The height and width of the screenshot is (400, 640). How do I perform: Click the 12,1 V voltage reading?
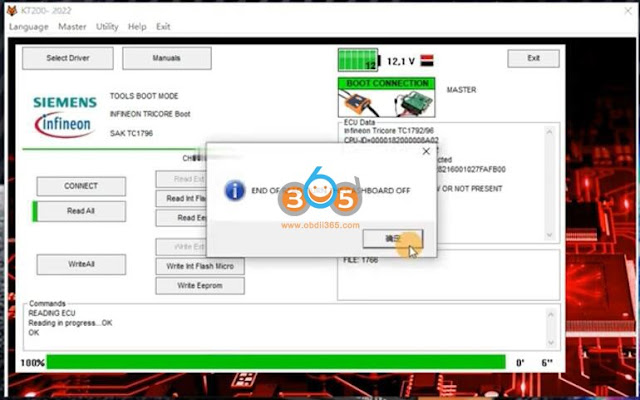(x=401, y=61)
